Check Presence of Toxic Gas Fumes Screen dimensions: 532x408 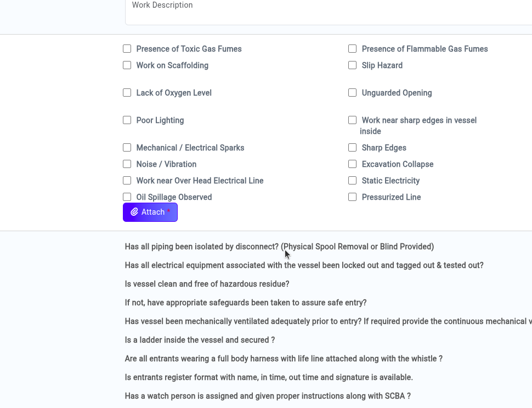127,49
